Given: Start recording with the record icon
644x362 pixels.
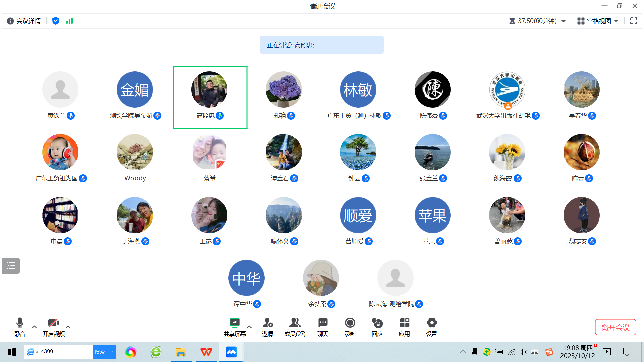Looking at the screenshot, I should click(350, 323).
